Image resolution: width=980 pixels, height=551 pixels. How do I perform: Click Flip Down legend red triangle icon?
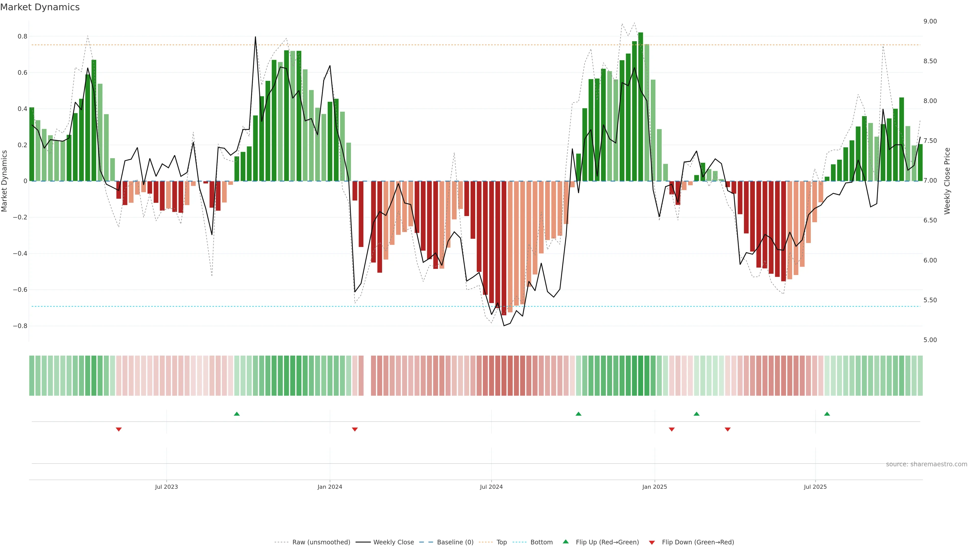pyautogui.click(x=652, y=542)
